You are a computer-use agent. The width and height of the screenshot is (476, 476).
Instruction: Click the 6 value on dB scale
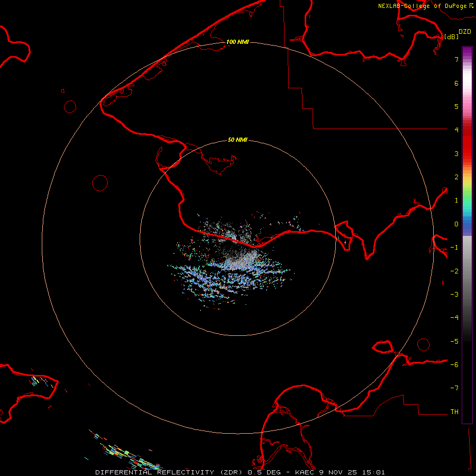pos(456,83)
